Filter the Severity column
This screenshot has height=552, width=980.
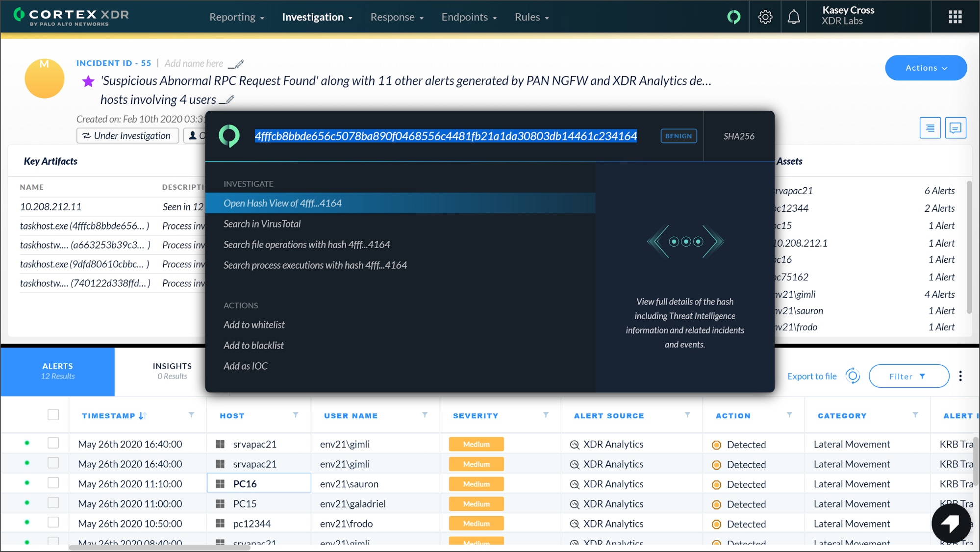[546, 415]
